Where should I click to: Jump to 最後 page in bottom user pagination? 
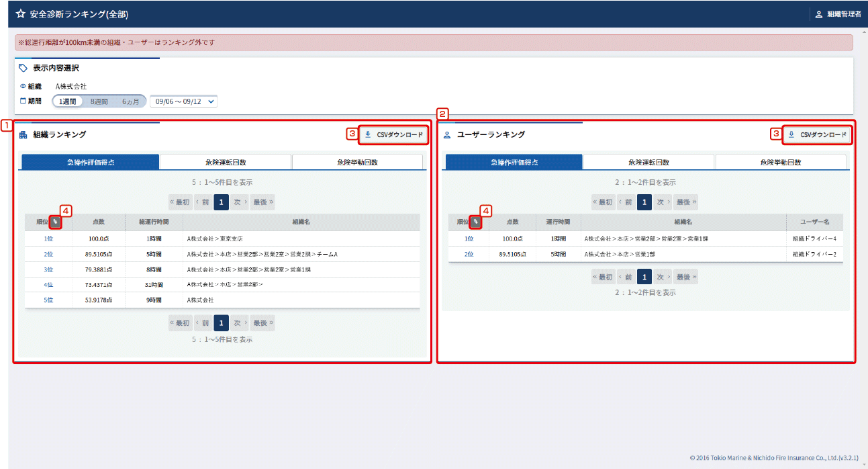click(x=685, y=277)
